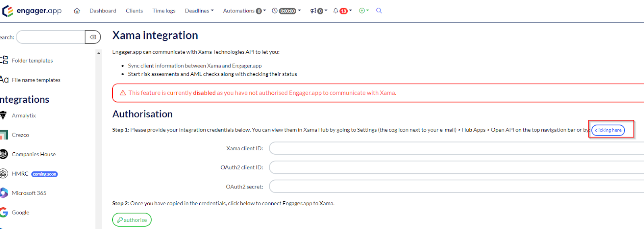Focus the OAuth2 client ID field
The width and height of the screenshot is (644, 229).
click(456, 167)
